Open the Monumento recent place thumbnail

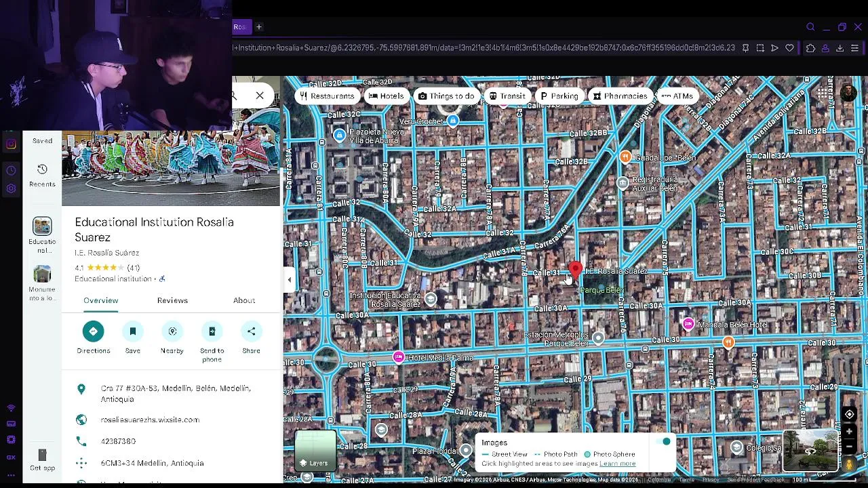42,274
